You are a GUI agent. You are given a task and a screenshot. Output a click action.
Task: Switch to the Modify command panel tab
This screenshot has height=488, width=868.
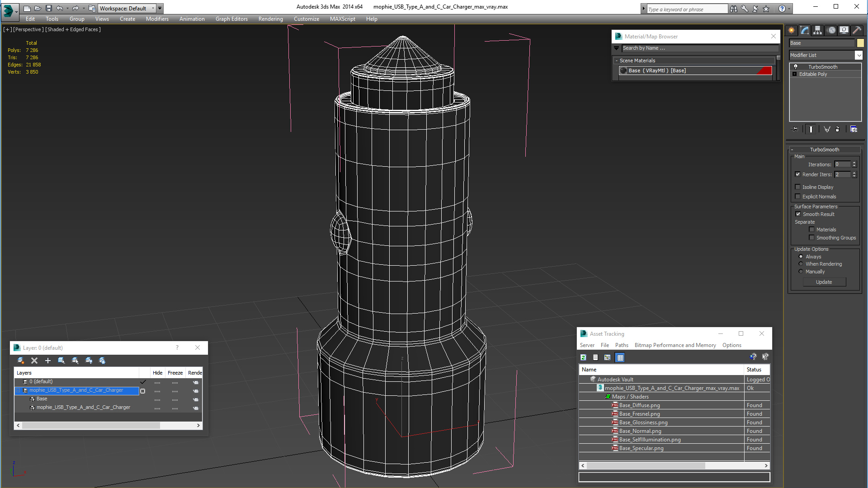coord(805,30)
